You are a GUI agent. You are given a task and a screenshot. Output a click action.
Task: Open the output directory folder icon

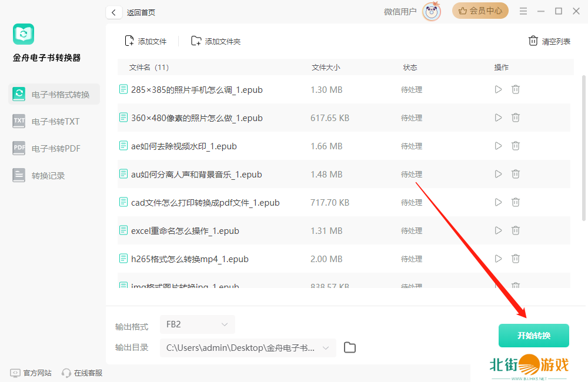coord(350,347)
